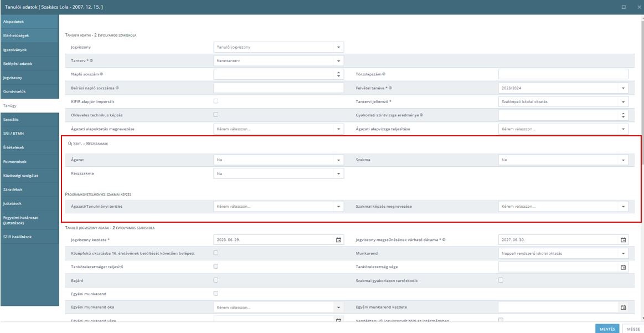
Task: Go to the Záradékok tab
Action: tap(29, 189)
